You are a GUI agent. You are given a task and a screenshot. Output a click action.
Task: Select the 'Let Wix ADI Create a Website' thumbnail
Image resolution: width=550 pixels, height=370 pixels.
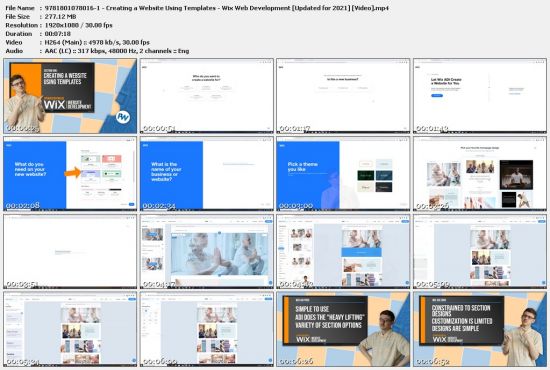point(480,96)
